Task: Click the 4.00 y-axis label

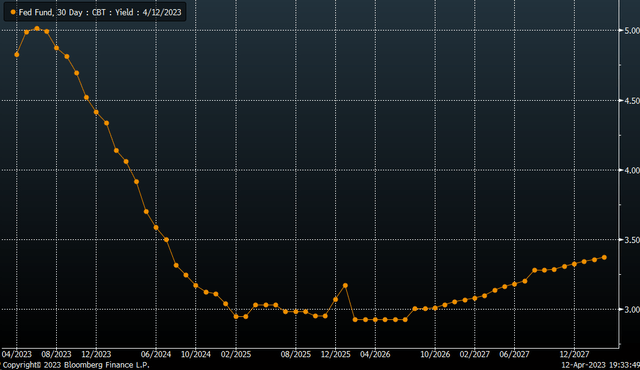Action: point(632,170)
